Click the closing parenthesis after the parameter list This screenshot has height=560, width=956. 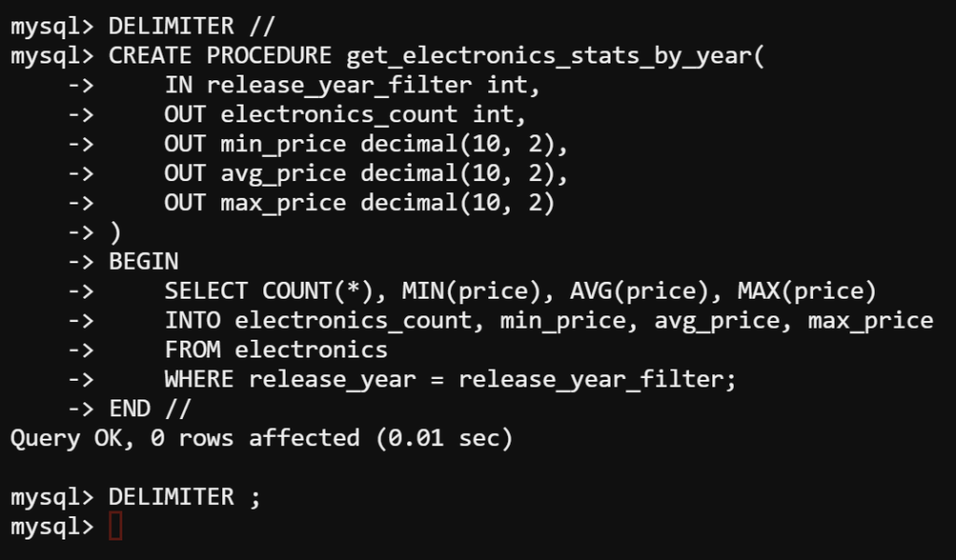115,232
